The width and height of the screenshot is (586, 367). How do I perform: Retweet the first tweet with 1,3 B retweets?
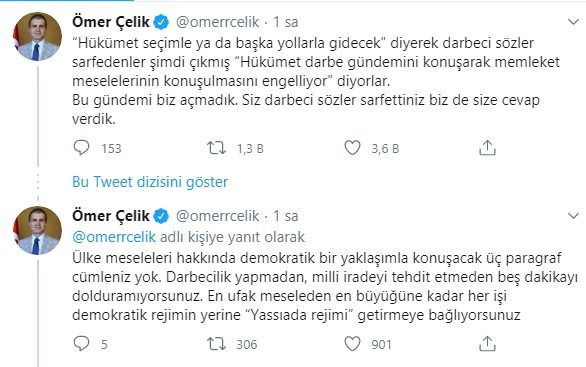[x=216, y=148]
